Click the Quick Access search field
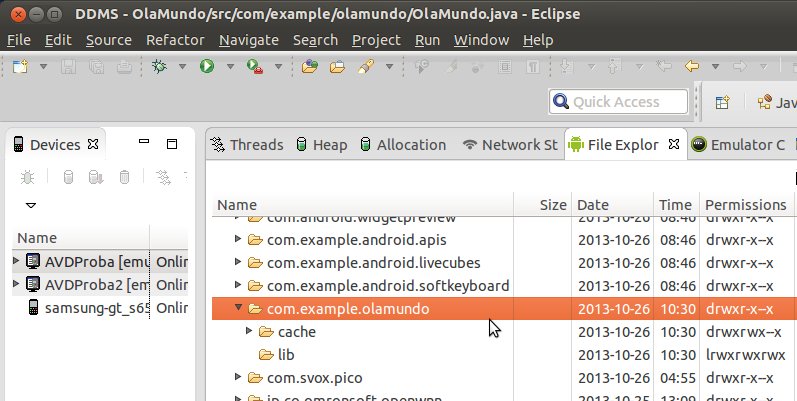 [619, 102]
